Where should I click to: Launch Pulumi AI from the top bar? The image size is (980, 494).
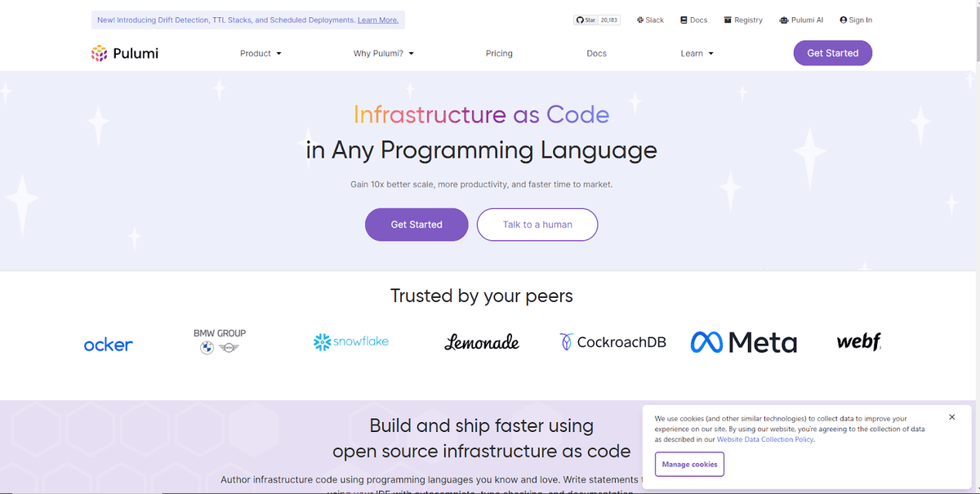(801, 20)
